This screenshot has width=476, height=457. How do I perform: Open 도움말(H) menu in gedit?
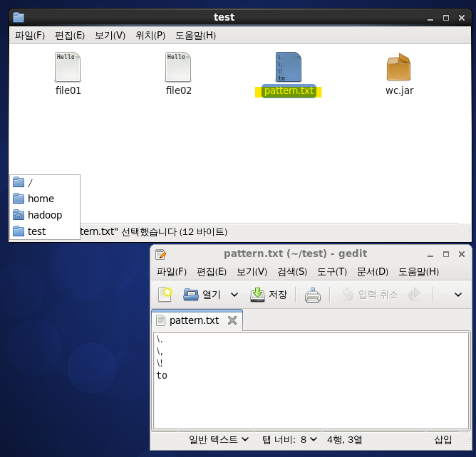[x=418, y=271]
